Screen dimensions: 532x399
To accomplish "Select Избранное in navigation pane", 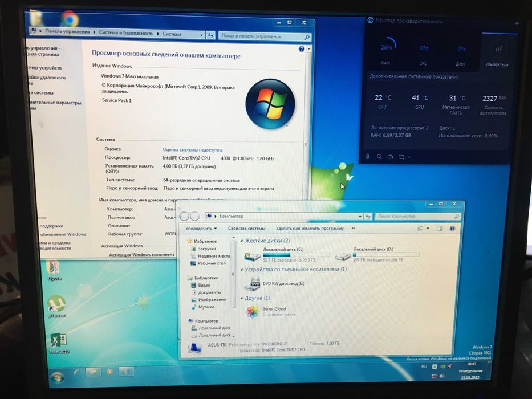I will 205,241.
